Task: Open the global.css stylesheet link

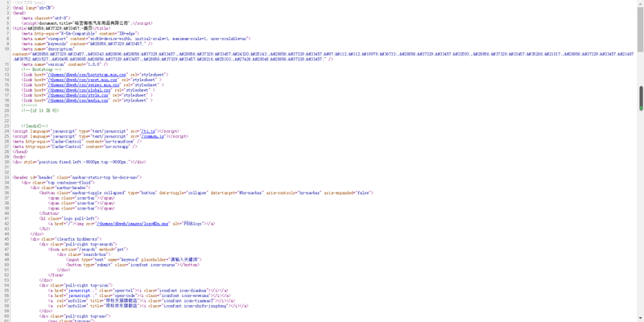Action: point(79,90)
